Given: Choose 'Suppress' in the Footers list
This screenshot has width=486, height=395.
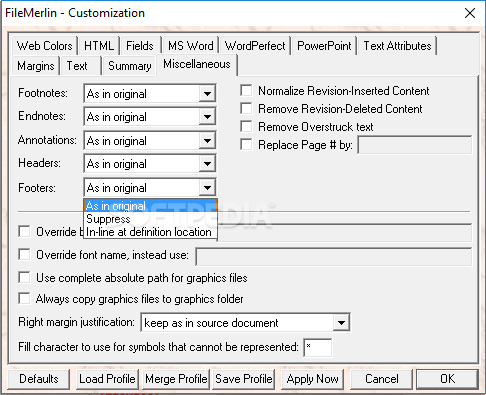Looking at the screenshot, I should pyautogui.click(x=150, y=219).
